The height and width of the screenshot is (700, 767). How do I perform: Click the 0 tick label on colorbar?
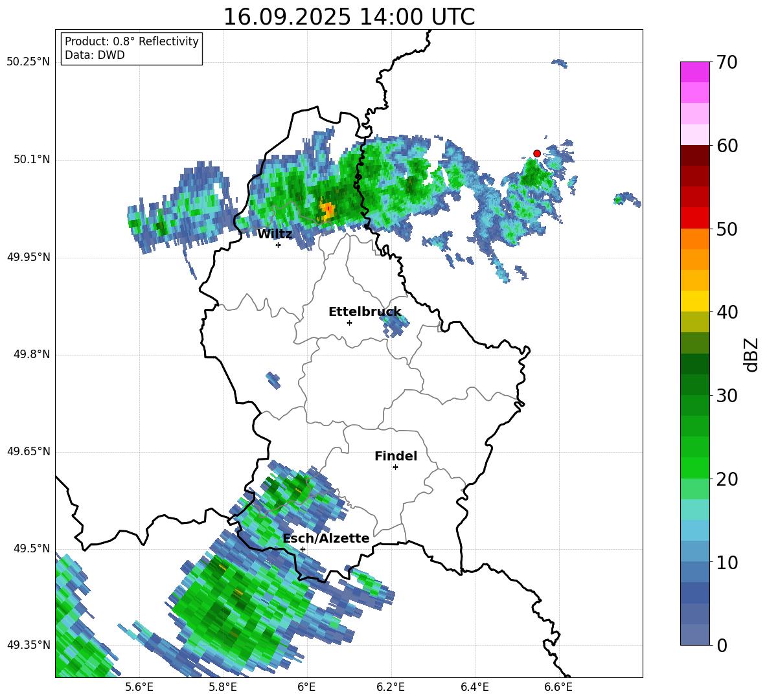(x=721, y=645)
